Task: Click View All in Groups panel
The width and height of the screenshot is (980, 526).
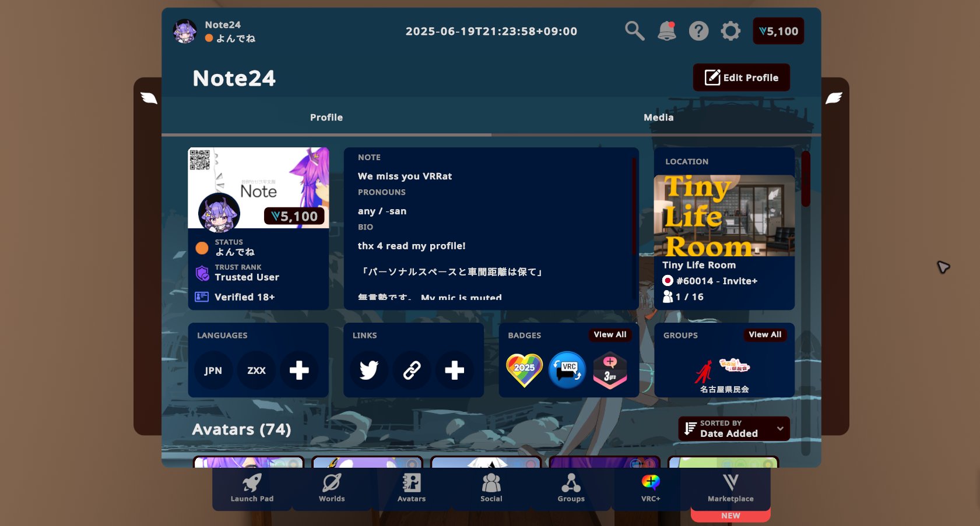Action: click(x=765, y=335)
